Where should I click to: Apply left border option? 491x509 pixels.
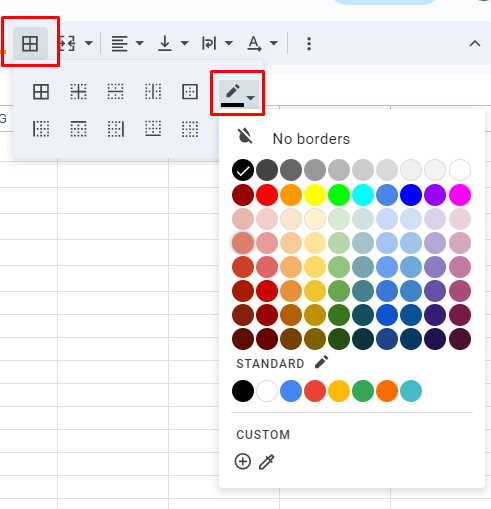pyautogui.click(x=41, y=129)
